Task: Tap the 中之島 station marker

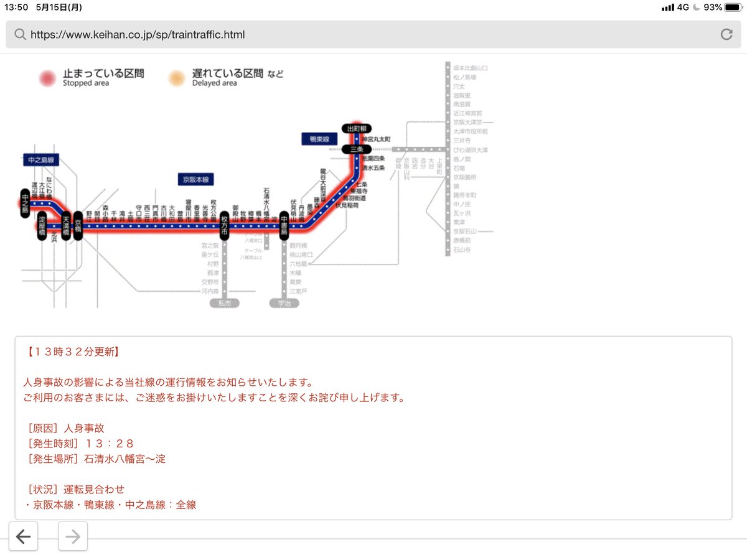Action: (x=25, y=202)
